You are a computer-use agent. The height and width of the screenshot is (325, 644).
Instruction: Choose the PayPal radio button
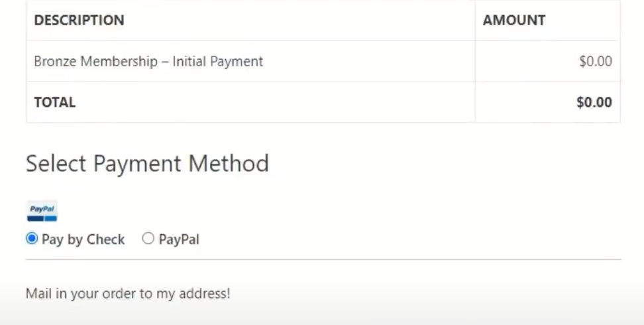coord(148,238)
